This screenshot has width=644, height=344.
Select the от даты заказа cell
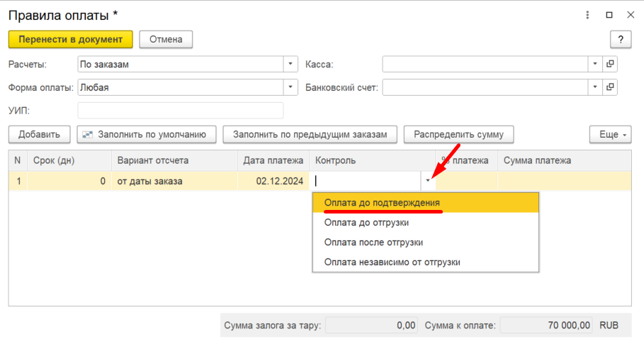click(x=174, y=182)
